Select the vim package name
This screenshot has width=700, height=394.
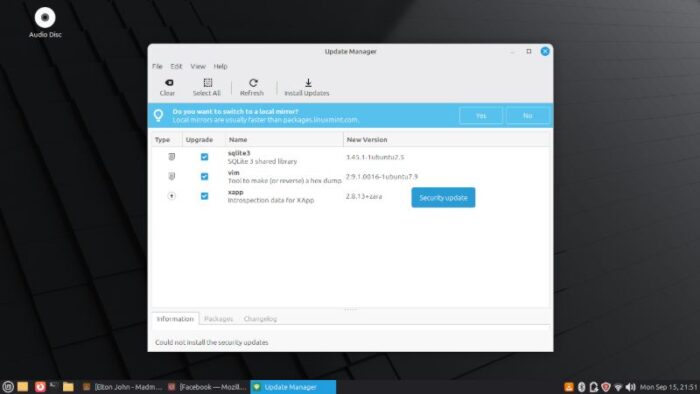coord(233,173)
